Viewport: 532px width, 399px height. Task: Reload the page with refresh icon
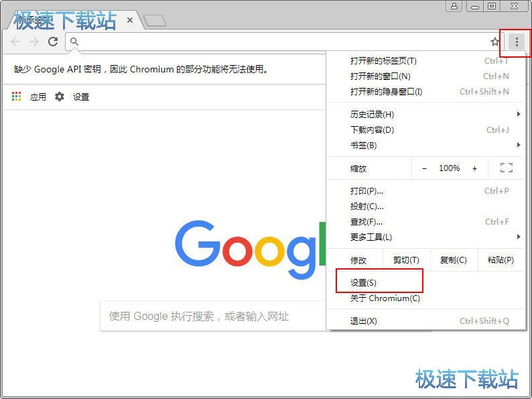click(x=52, y=42)
